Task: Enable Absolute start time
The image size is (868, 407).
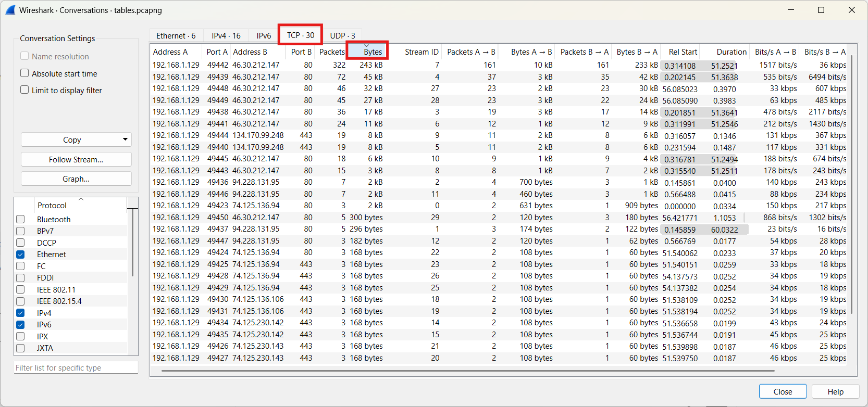Action: coord(24,73)
